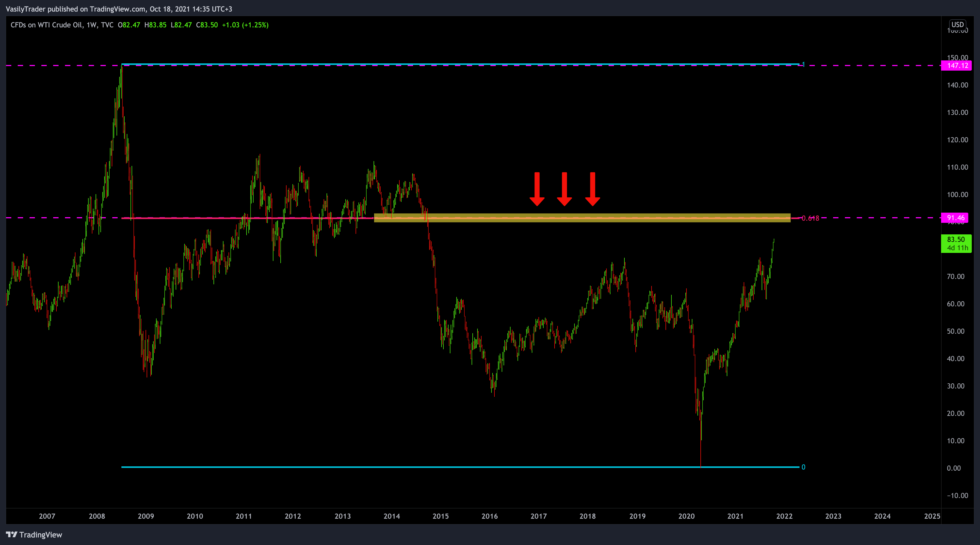The image size is (980, 545).
Task: Select the cyan Fibonacci zero line
Action: point(460,467)
